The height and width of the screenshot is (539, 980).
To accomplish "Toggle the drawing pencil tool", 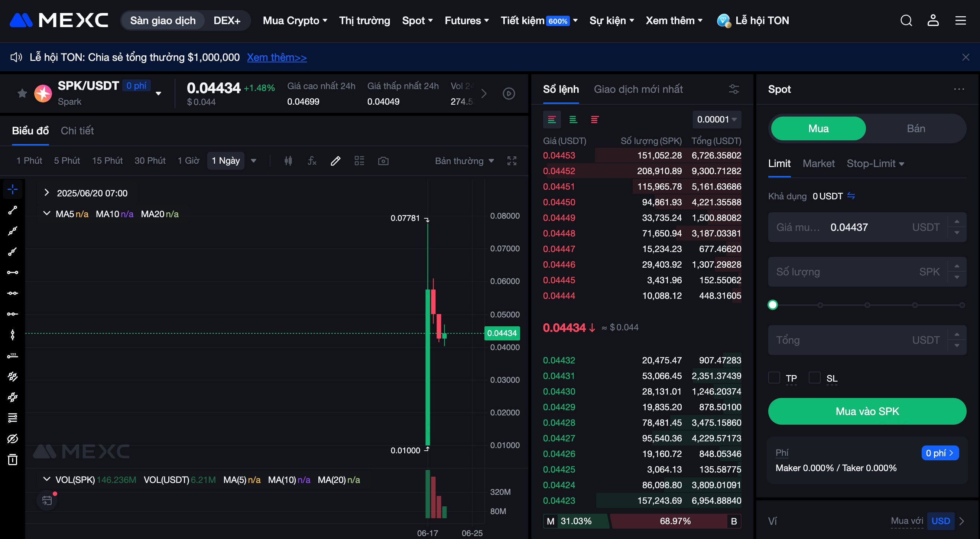I will tap(335, 161).
